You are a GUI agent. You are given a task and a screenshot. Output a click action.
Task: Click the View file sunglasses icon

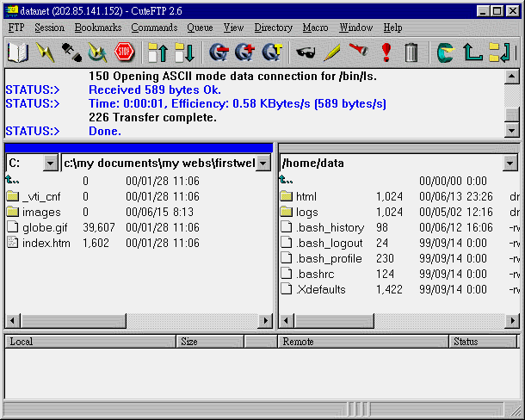pyautogui.click(x=306, y=52)
